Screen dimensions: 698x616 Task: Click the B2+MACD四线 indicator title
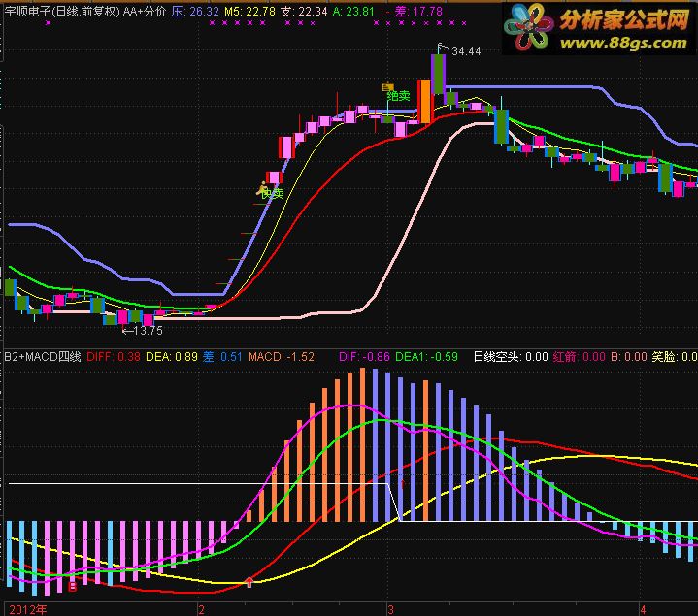[43, 357]
